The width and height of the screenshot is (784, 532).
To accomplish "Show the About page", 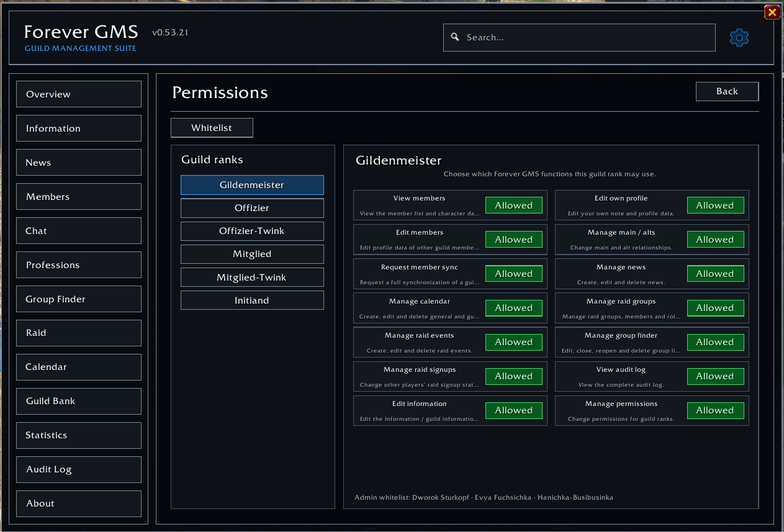I will coord(79,503).
